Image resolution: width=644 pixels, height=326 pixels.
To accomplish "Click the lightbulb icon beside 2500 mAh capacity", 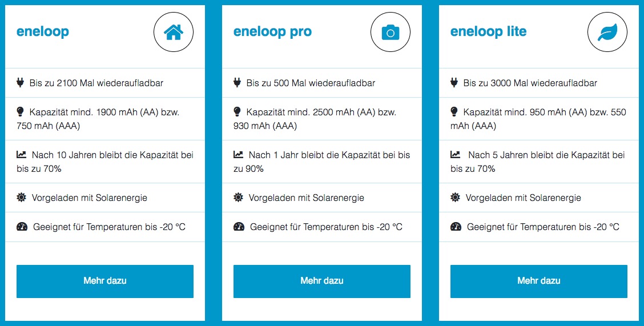I will point(238,112).
